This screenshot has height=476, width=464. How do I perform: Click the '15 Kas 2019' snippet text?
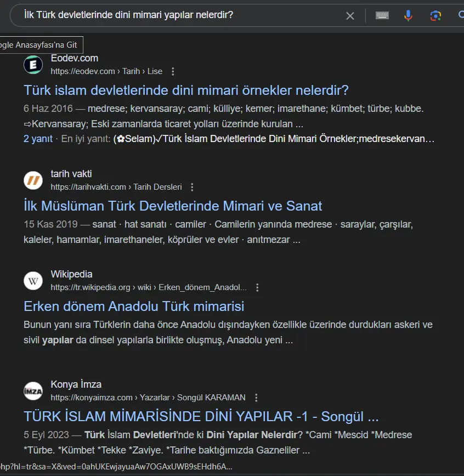coord(50,224)
